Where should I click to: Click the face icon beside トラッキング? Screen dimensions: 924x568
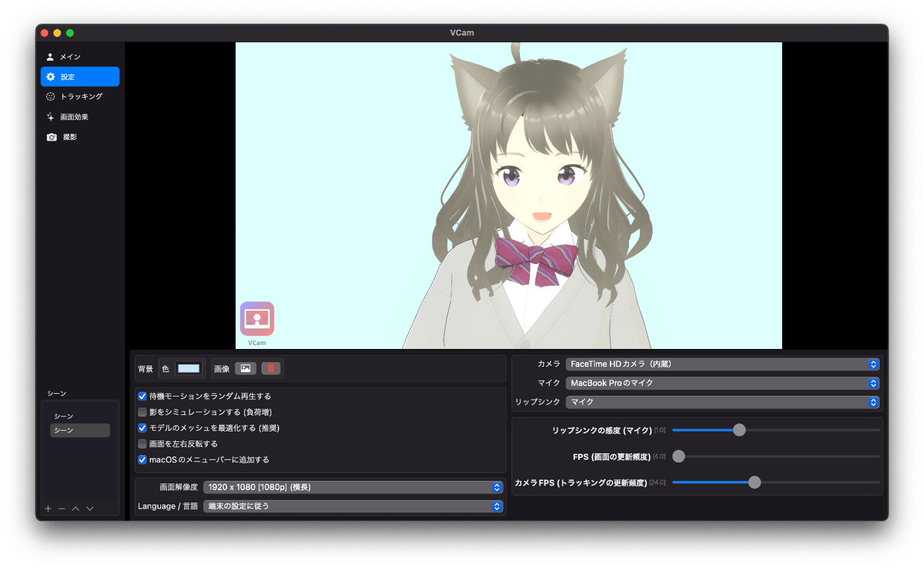51,96
